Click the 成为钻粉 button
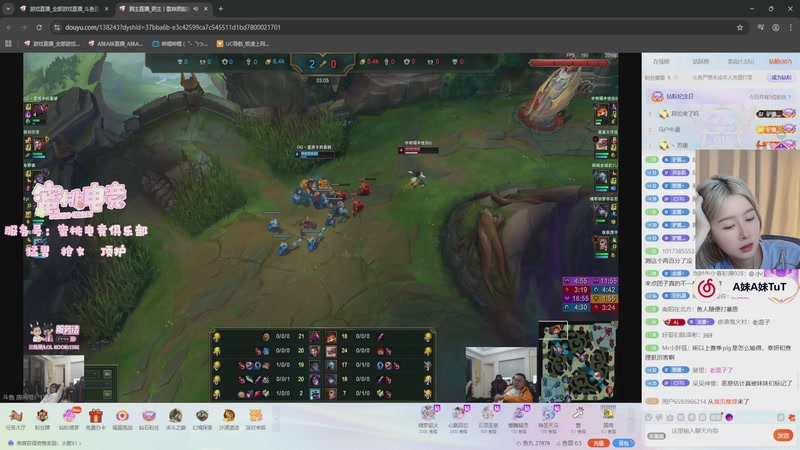This screenshot has height=450, width=800. 781,78
